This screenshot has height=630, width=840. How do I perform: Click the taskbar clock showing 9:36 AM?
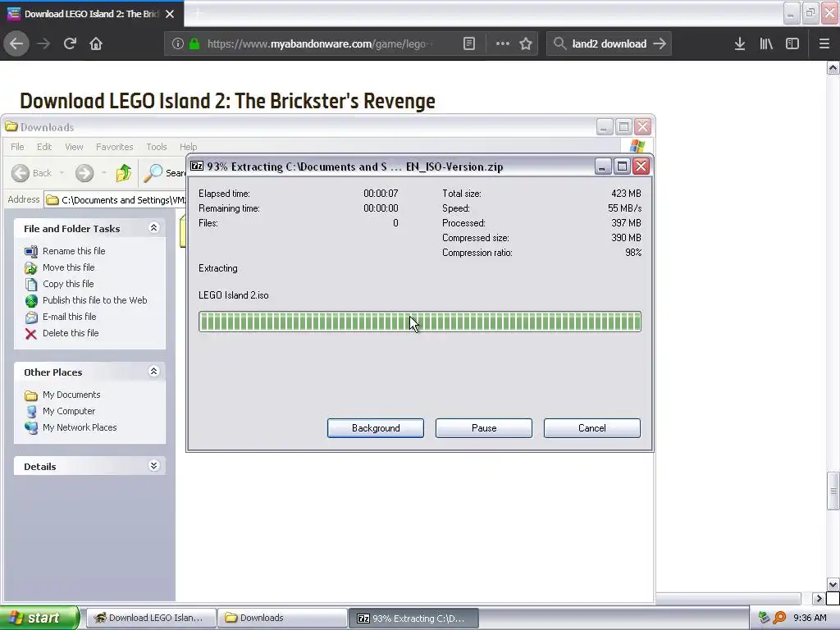(810, 619)
